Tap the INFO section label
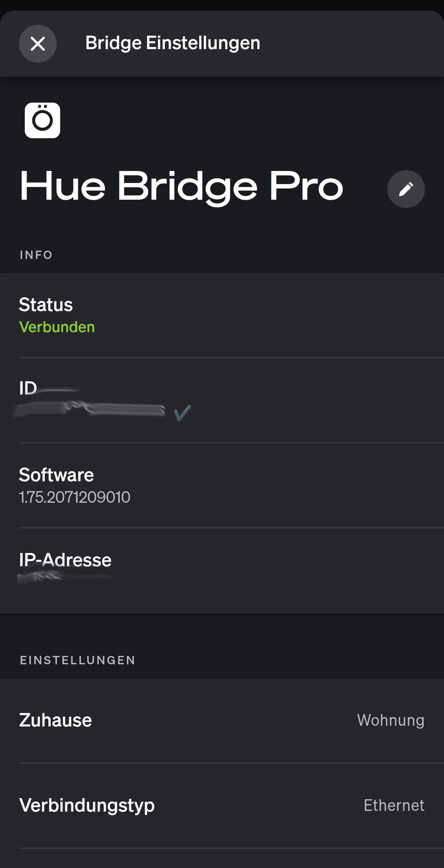This screenshot has width=444, height=868. click(36, 255)
